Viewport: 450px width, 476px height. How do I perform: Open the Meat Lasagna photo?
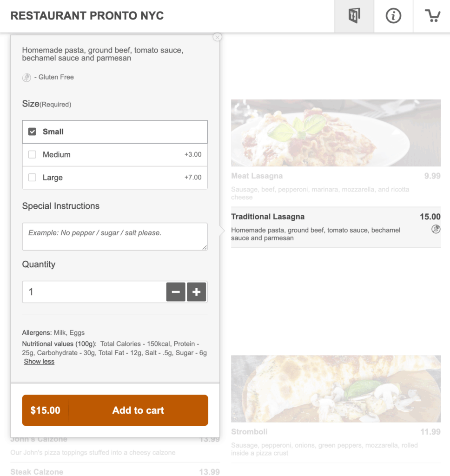(336, 133)
